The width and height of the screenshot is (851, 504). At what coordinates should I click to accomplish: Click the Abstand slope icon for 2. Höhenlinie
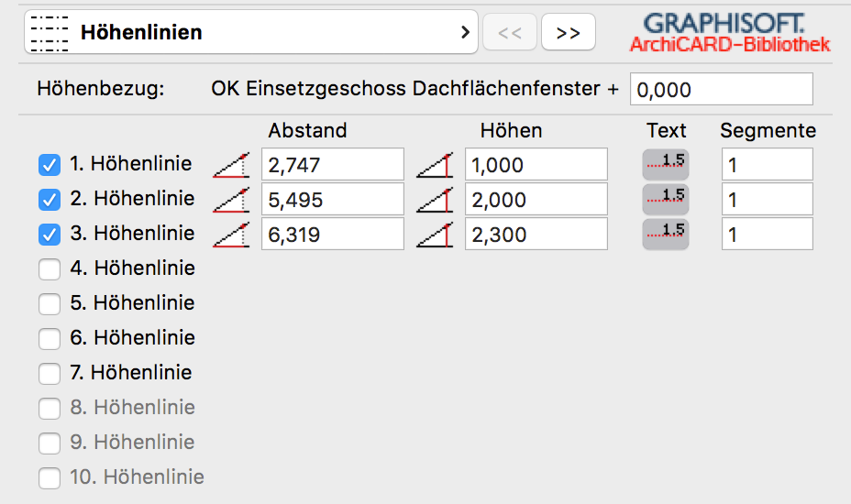point(230,200)
